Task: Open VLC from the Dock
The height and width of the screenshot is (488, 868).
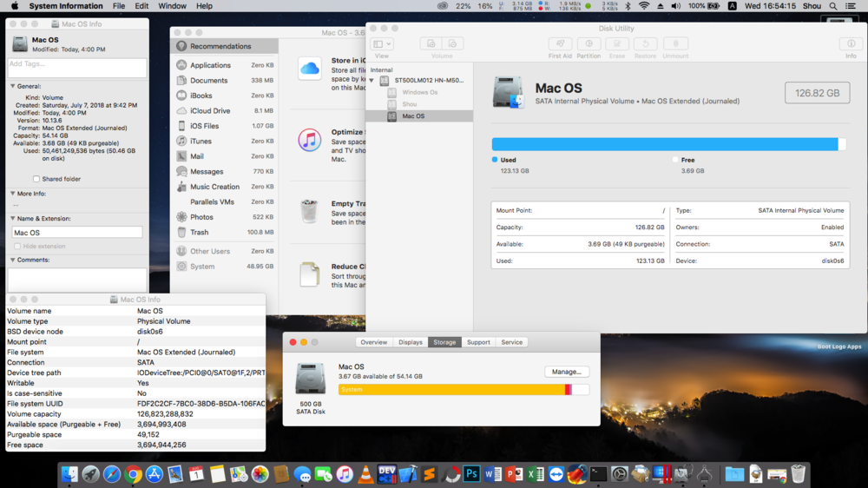Action: (366, 474)
